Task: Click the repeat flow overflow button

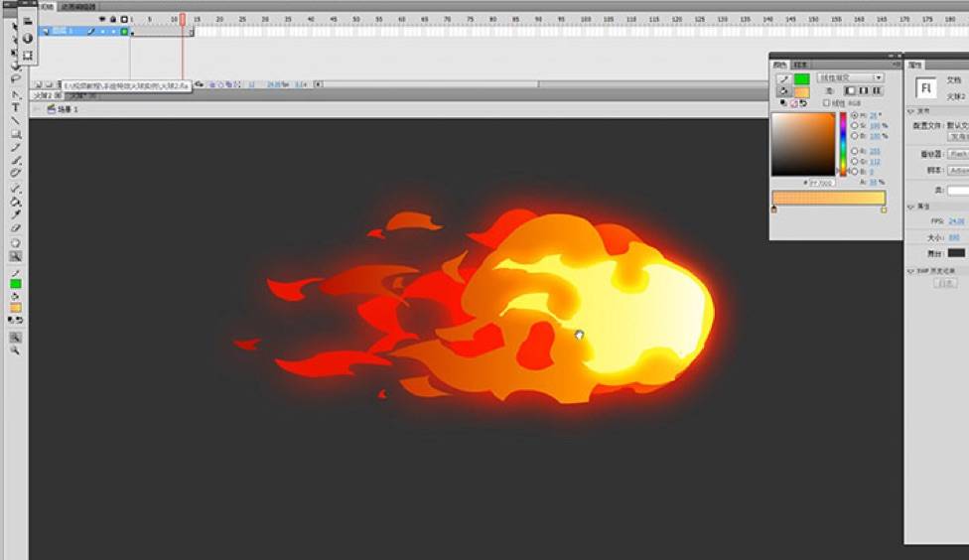Action: 877,91
